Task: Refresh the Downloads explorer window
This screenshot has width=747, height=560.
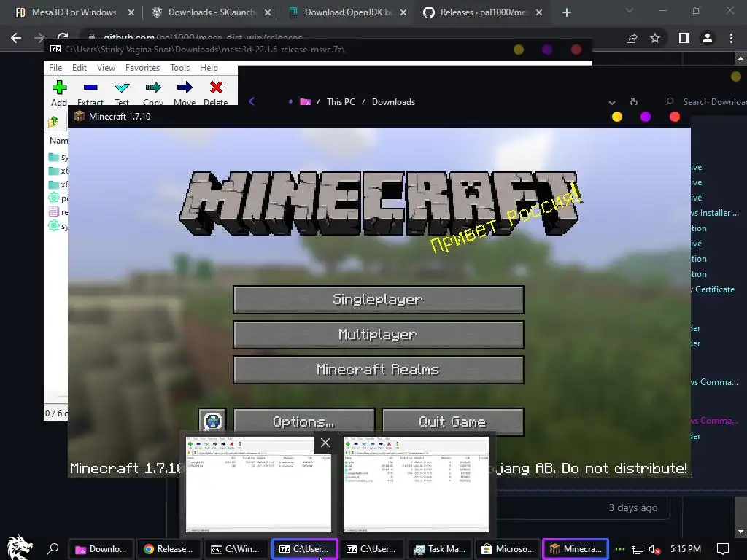Action: click(634, 102)
